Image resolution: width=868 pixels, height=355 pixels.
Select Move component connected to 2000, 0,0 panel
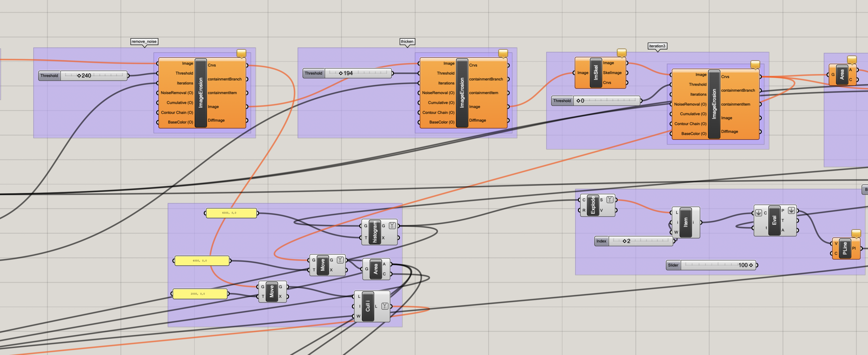pyautogui.click(x=272, y=291)
